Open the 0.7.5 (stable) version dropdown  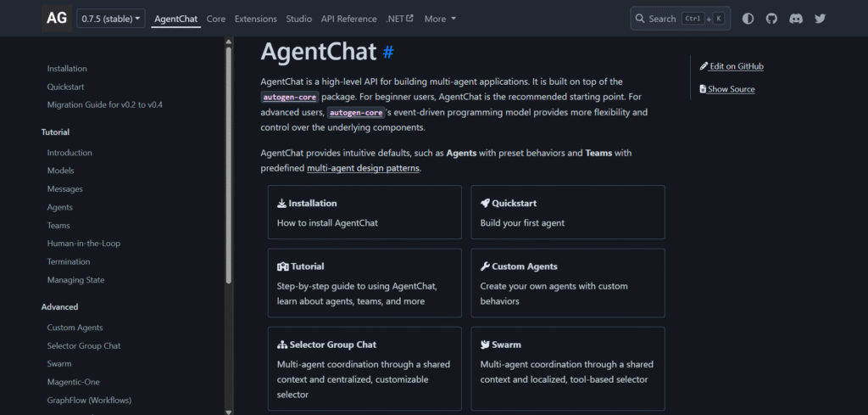pos(111,19)
